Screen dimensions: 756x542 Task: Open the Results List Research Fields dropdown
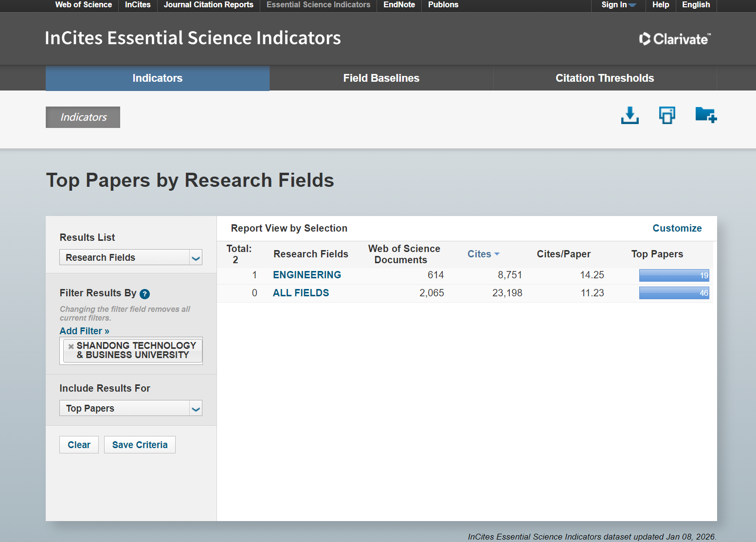tap(130, 257)
